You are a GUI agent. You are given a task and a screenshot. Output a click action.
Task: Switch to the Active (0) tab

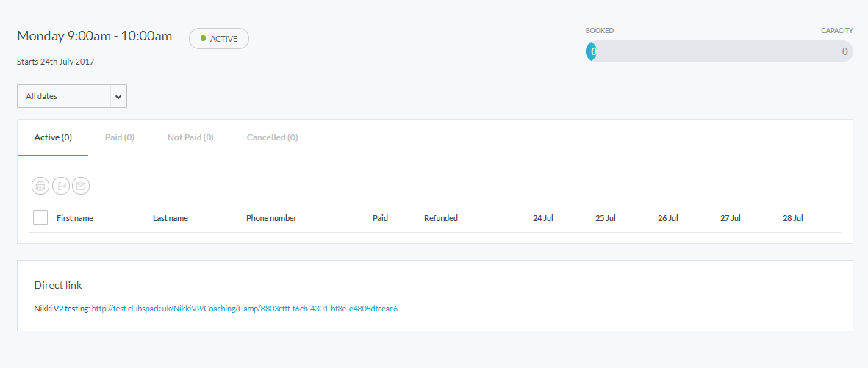(53, 137)
